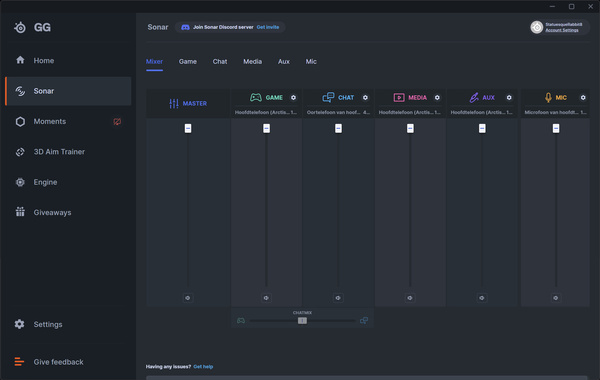Click the Moments disabled capture icon

click(x=117, y=122)
